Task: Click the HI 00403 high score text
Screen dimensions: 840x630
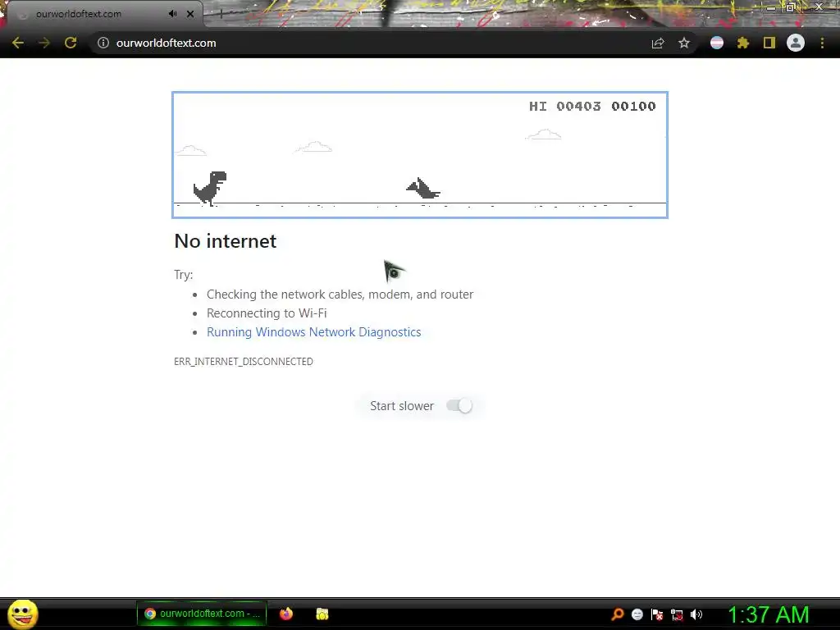Action: click(565, 106)
